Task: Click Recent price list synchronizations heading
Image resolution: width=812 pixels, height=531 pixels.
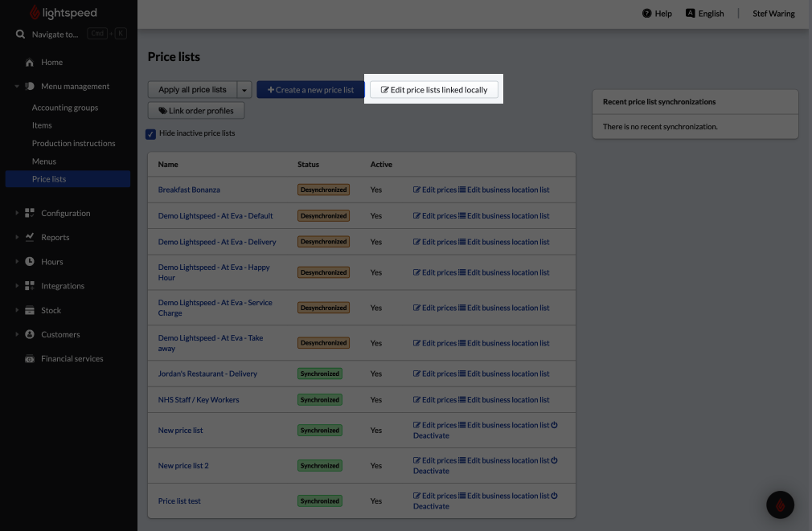Action: (658, 102)
